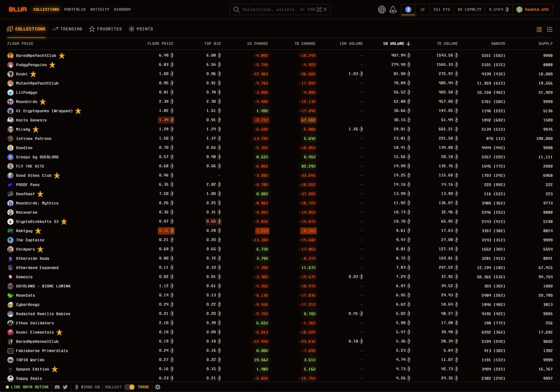560x392 pixels.
Task: Sort by 7D Volume column header
Action: (447, 43)
